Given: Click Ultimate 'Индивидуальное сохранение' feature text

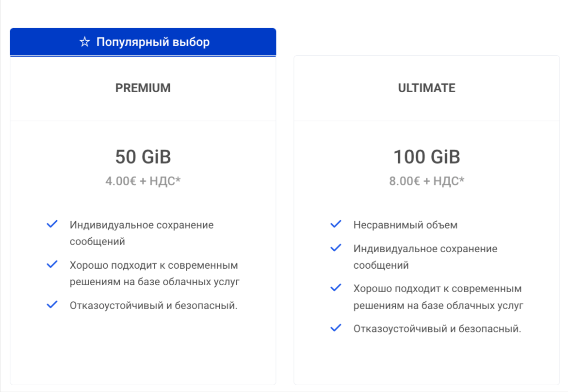Looking at the screenshot, I should coord(425,249).
